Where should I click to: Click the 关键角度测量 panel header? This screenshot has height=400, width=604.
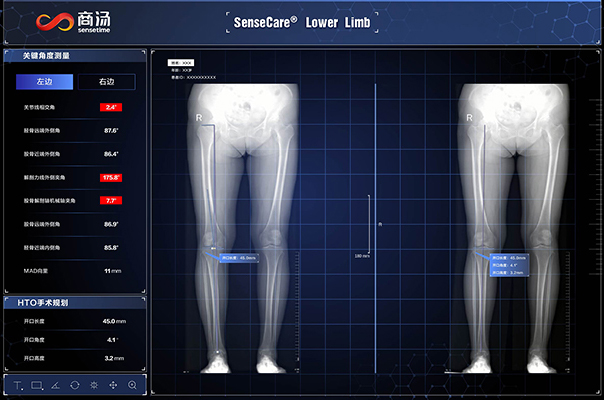[x=75, y=56]
